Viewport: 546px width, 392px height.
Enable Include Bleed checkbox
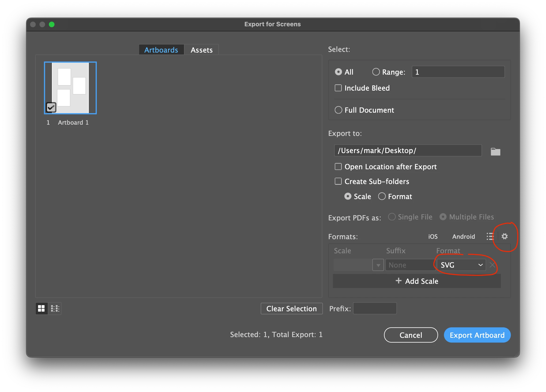[x=338, y=88]
